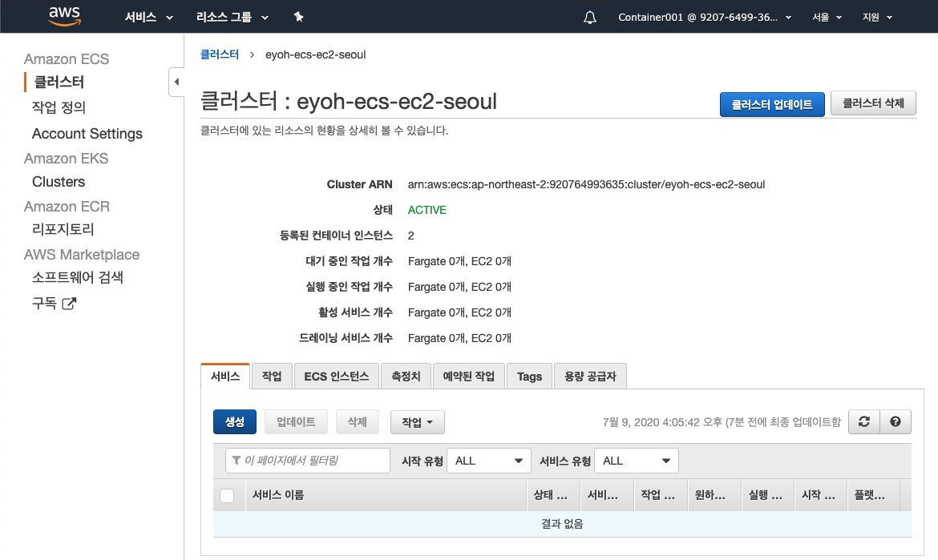This screenshot has width=938, height=560.
Task: Click the 결과 없음 empty row text
Action: pos(562,523)
